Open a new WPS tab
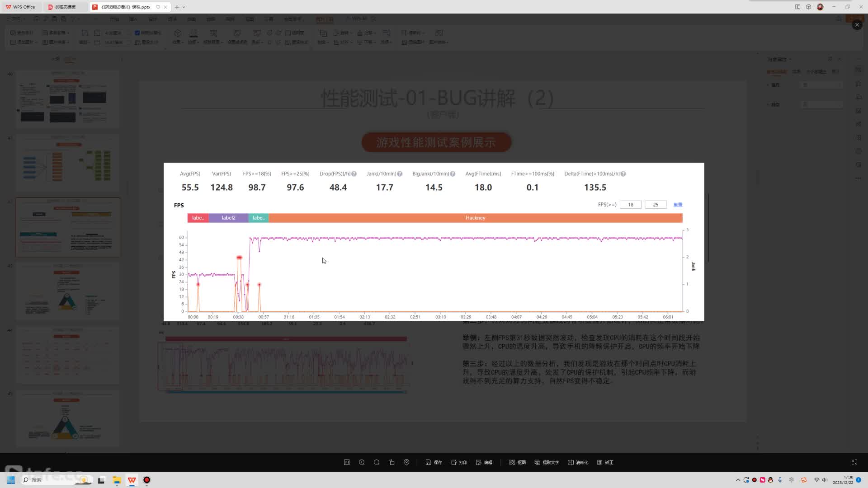This screenshot has width=868, height=488. click(177, 7)
